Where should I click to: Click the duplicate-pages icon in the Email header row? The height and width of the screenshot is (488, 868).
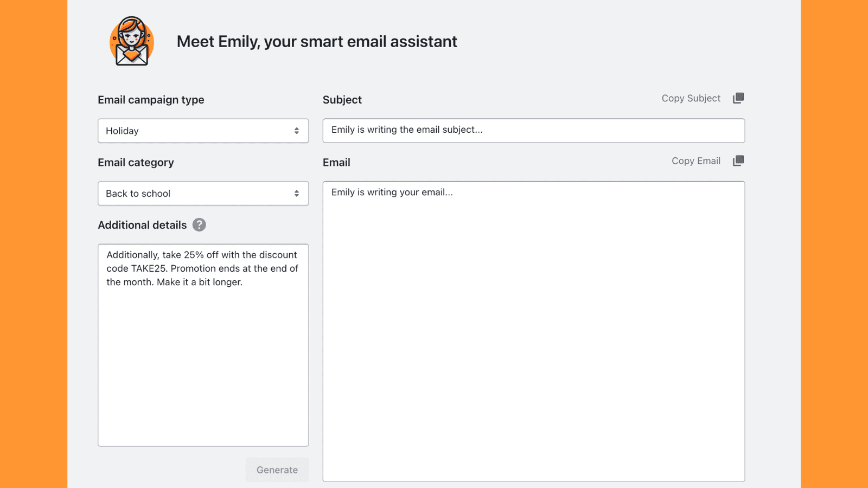(x=738, y=160)
